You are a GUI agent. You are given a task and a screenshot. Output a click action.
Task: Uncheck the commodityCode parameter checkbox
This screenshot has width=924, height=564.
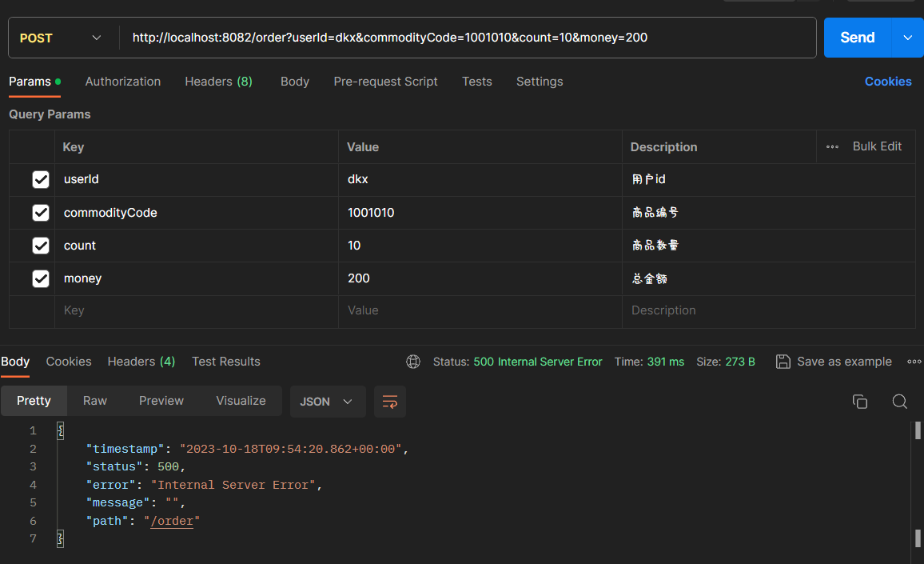[x=41, y=212]
